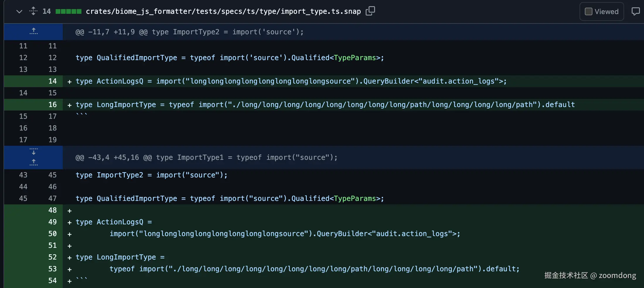Click the 'type LongImportType =' line 52

[x=120, y=257]
